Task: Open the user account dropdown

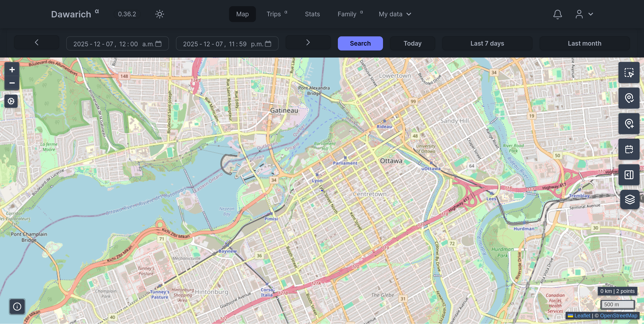Action: click(x=584, y=14)
